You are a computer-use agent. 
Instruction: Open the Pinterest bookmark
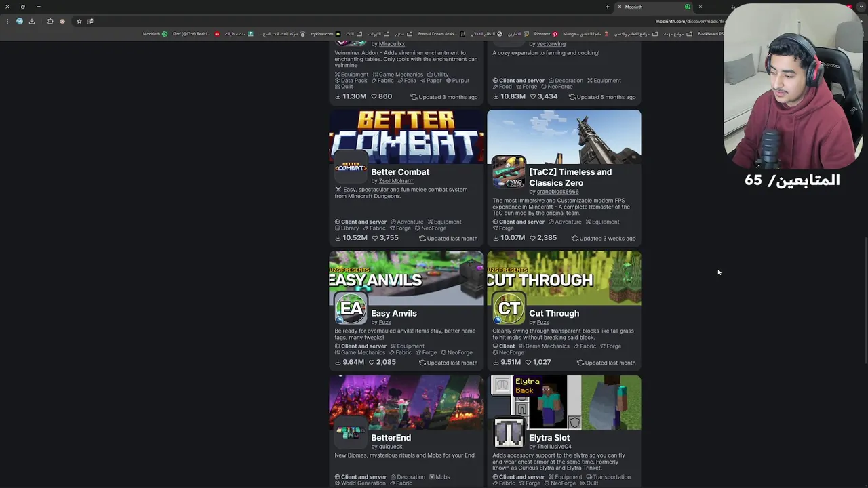pyautogui.click(x=545, y=34)
